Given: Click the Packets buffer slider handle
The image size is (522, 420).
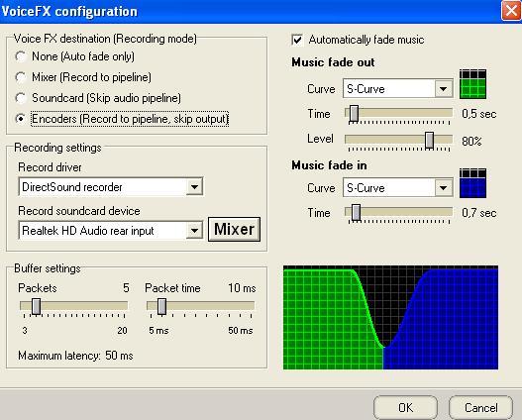Looking at the screenshot, I should click(36, 306).
